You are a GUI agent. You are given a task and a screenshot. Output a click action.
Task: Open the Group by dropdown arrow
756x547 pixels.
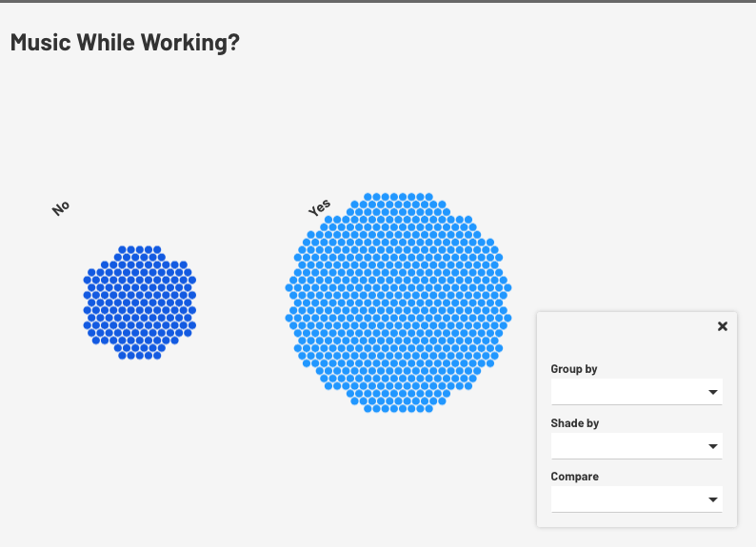[x=712, y=392]
